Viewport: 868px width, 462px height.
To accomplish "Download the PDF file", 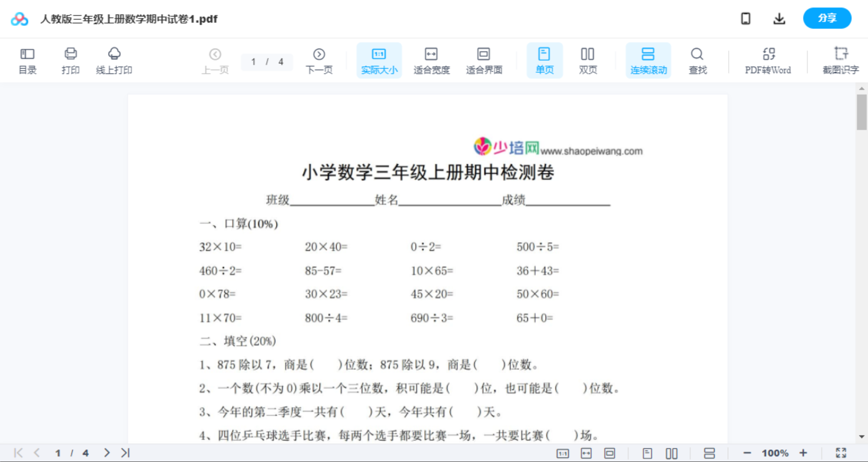I will pyautogui.click(x=779, y=19).
